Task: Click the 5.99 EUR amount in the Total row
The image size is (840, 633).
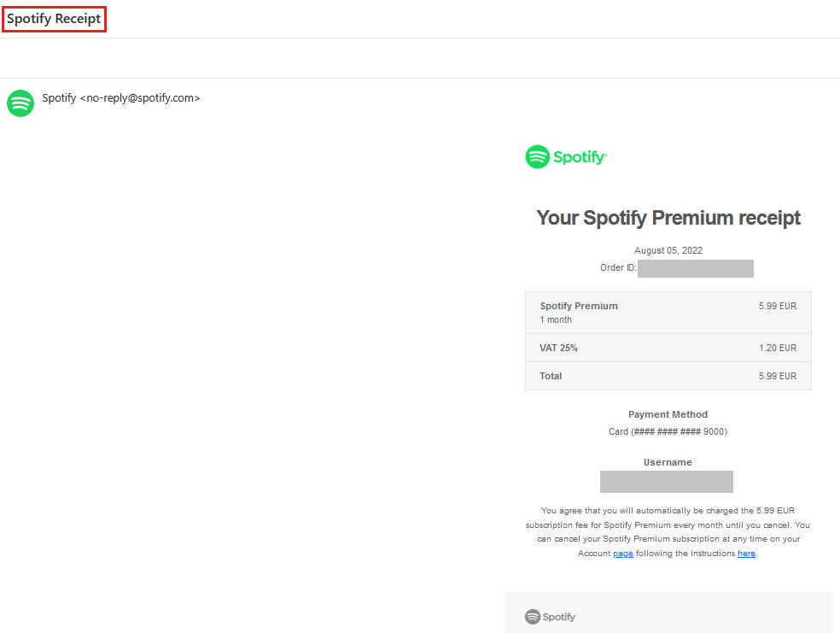Action: (x=777, y=376)
